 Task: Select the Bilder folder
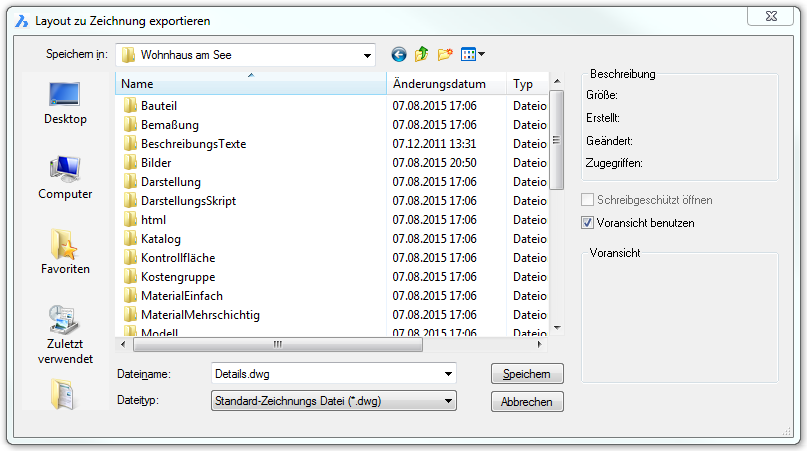[x=156, y=163]
